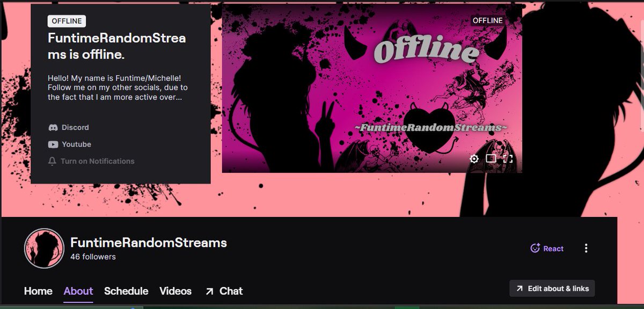The height and width of the screenshot is (309, 644).
Task: Open the three-dot more options menu
Action: tap(586, 248)
